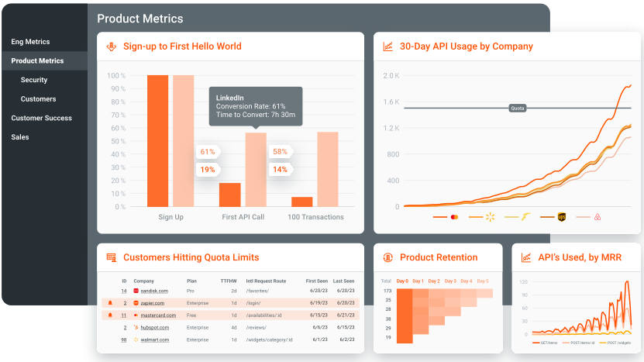Click ID link 11 in the mastercard row
The width and height of the screenshot is (644, 362).
[x=124, y=315]
